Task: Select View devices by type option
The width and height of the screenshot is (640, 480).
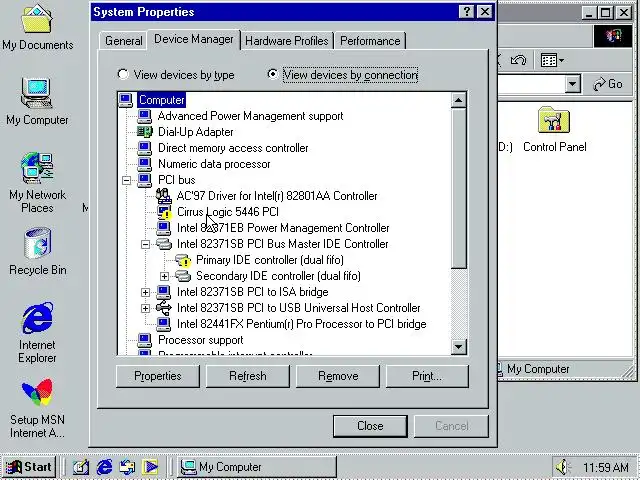Action: point(176,75)
